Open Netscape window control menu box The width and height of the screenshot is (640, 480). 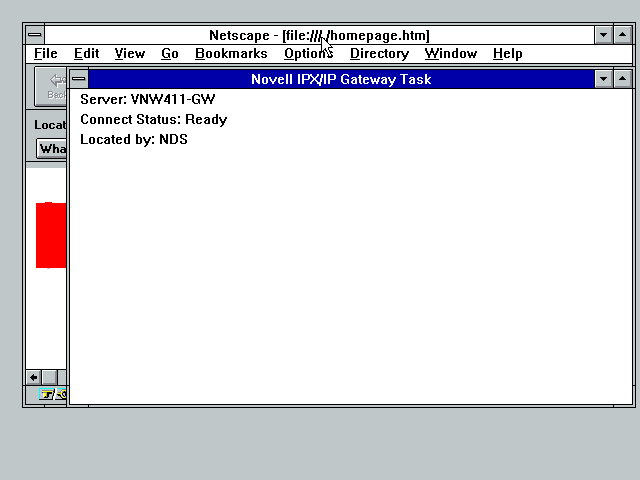(35, 35)
